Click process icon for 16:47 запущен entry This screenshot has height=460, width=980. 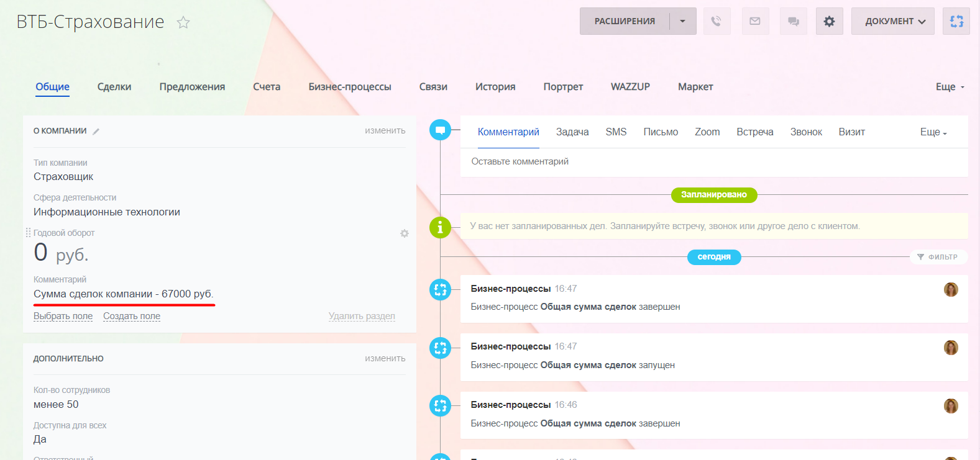coord(440,348)
